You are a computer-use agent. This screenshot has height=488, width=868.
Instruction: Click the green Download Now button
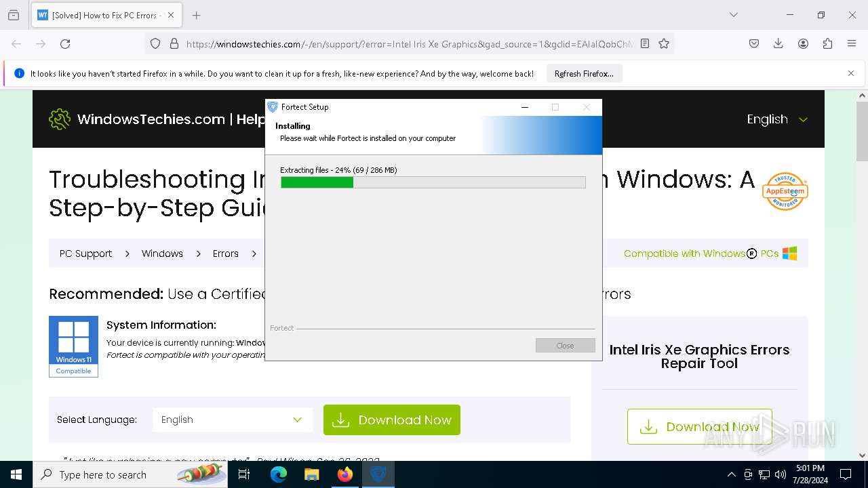tap(392, 420)
